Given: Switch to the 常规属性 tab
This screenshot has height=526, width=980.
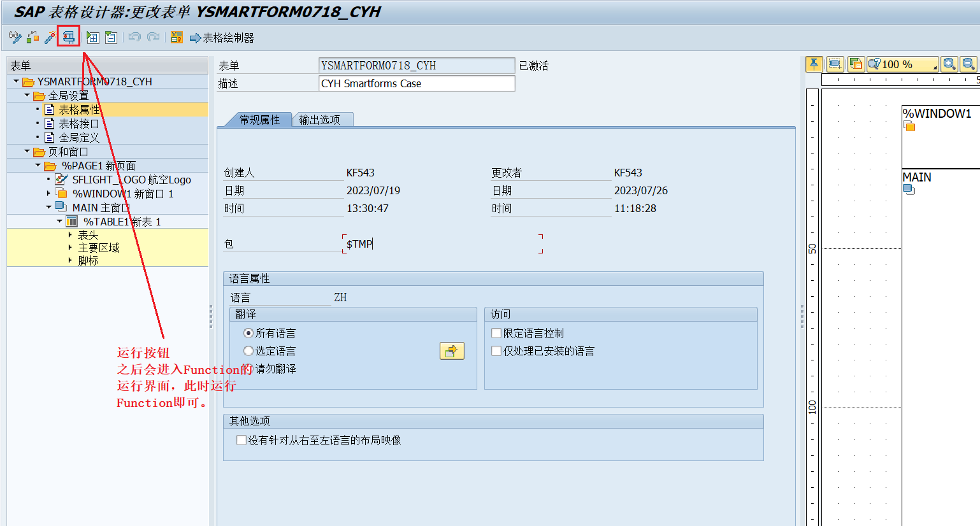Looking at the screenshot, I should coord(259,120).
